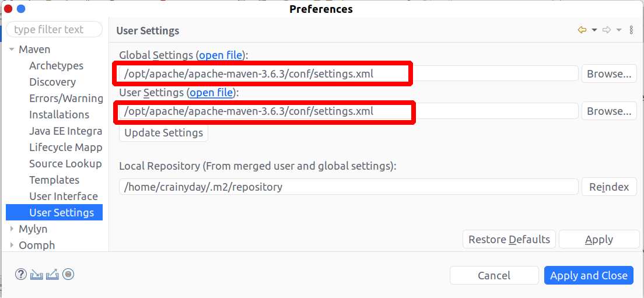Toggle the oomph preference recorder icon
Viewport: 644px width, 298px height.
coord(68,274)
